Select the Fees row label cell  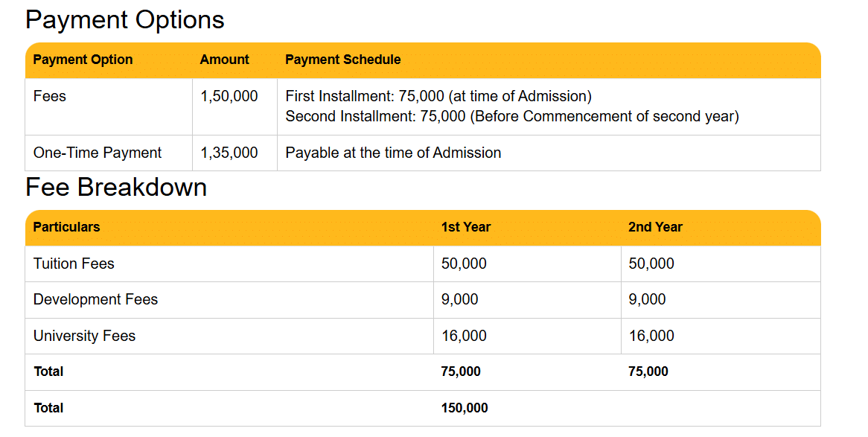pos(50,96)
